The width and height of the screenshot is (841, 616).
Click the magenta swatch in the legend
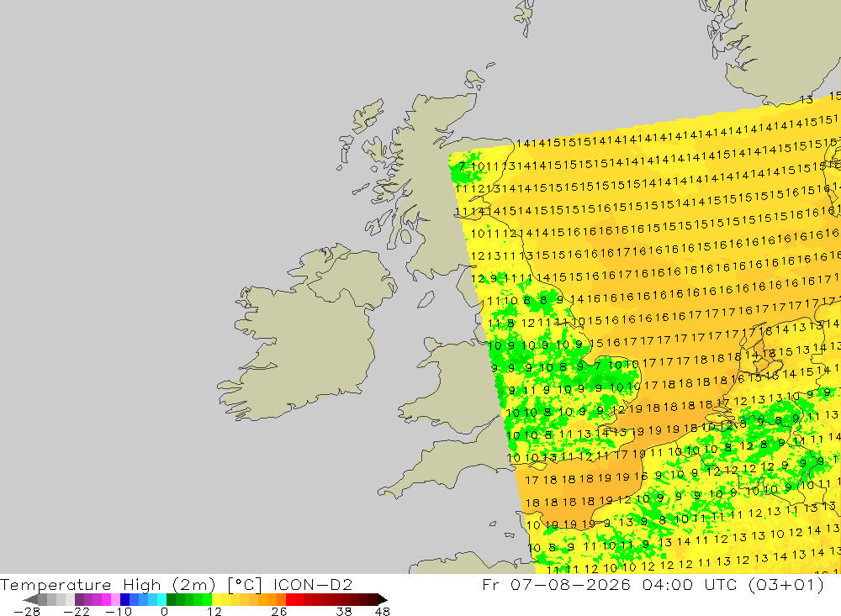106,599
